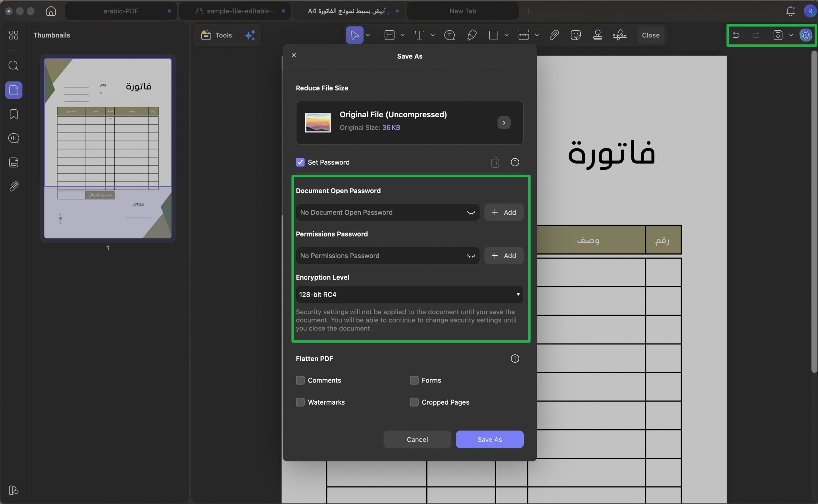Open the AI assistant sparkle icon
This screenshot has width=818, height=504.
250,35
